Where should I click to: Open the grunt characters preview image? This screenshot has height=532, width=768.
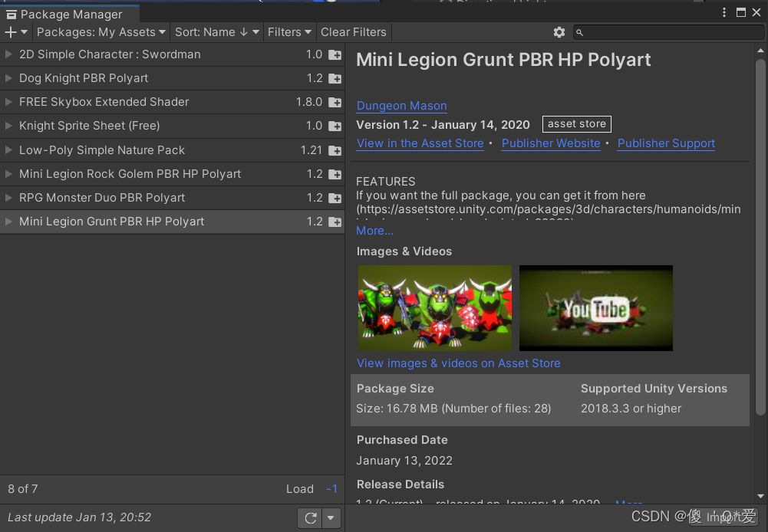(435, 308)
